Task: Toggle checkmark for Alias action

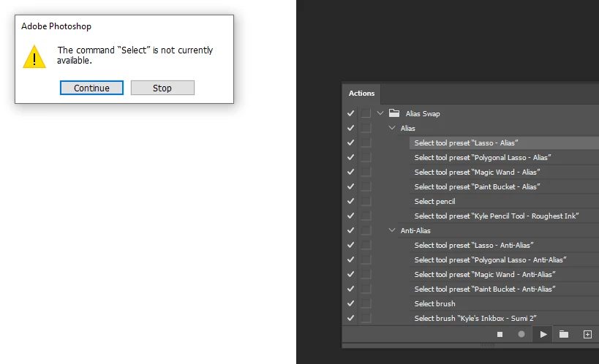Action: (350, 128)
